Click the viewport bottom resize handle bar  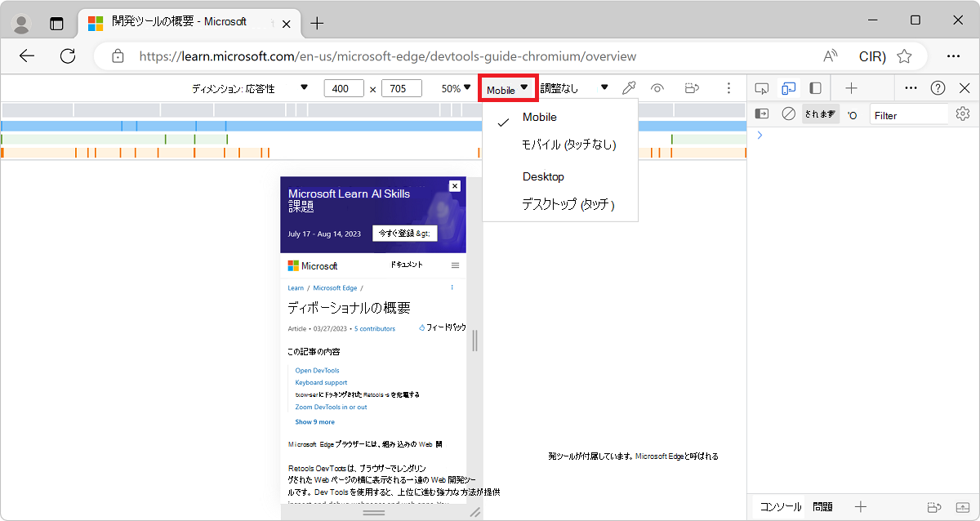pyautogui.click(x=373, y=513)
